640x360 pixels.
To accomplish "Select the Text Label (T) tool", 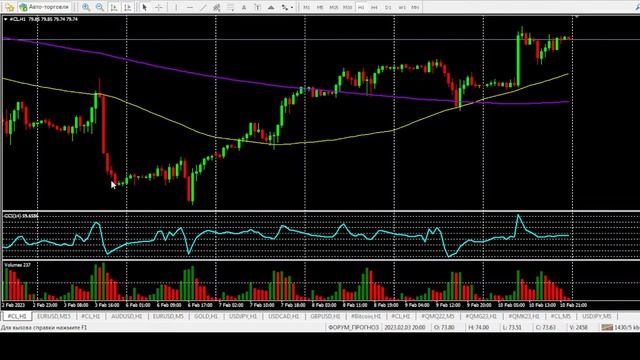I will (258, 7).
